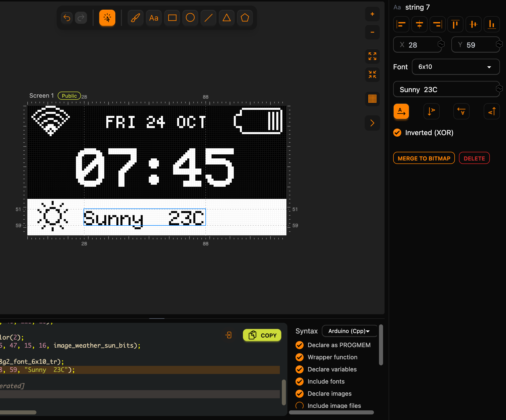Click the expand to fullscreen icon

click(x=372, y=56)
